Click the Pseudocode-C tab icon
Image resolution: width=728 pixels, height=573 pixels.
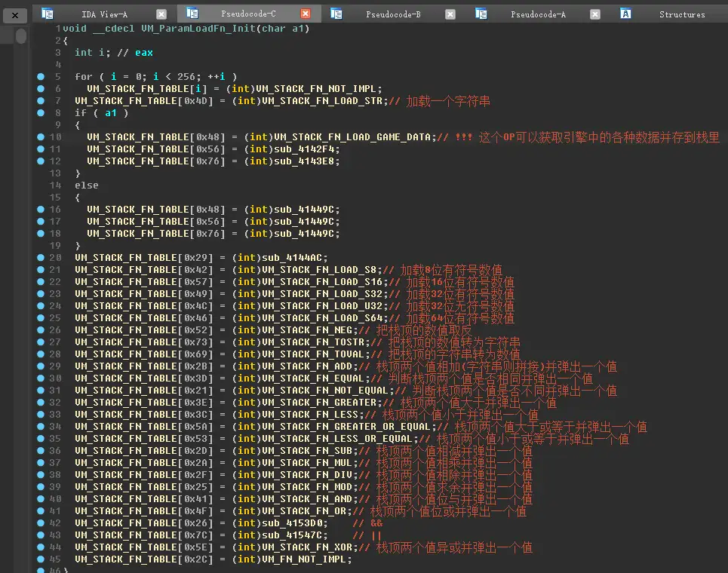[x=192, y=14]
